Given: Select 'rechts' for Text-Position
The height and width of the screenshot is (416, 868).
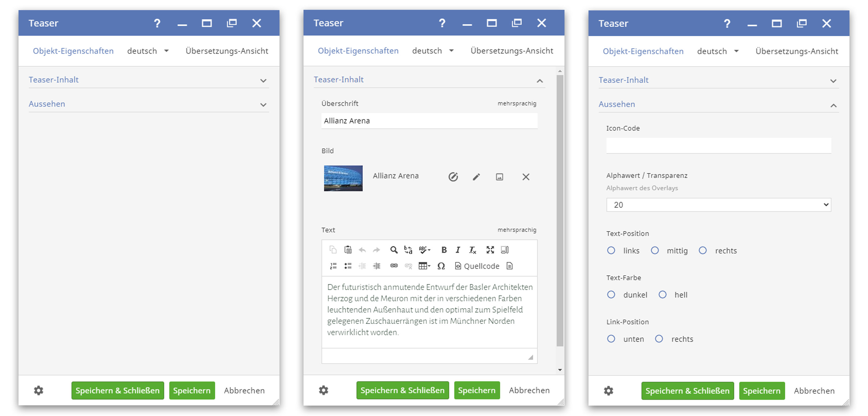Looking at the screenshot, I should click(x=703, y=250).
